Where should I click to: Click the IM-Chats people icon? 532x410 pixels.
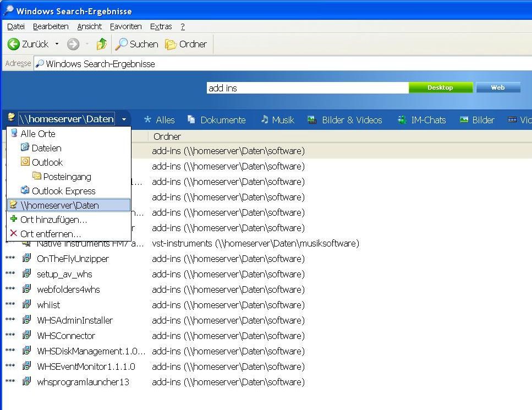pos(402,119)
